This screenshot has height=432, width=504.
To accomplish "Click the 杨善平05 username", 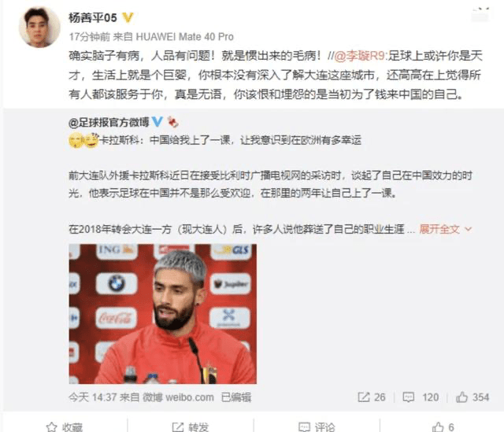I will (x=93, y=17).
